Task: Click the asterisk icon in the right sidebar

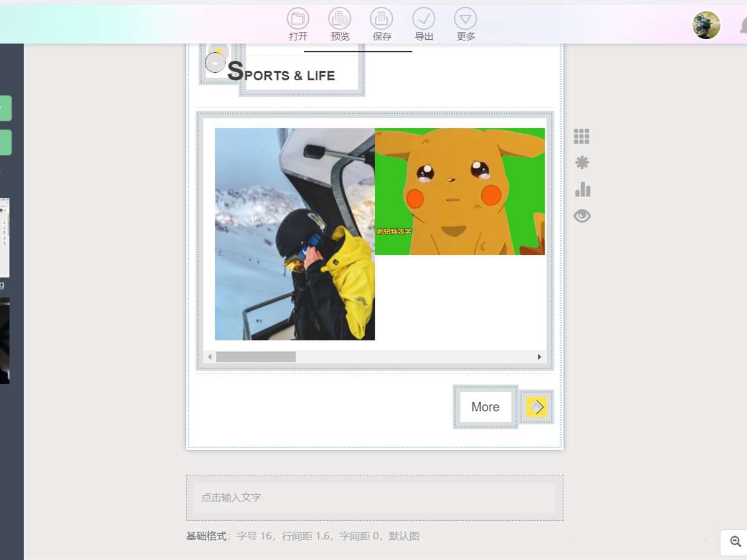Action: 582,162
